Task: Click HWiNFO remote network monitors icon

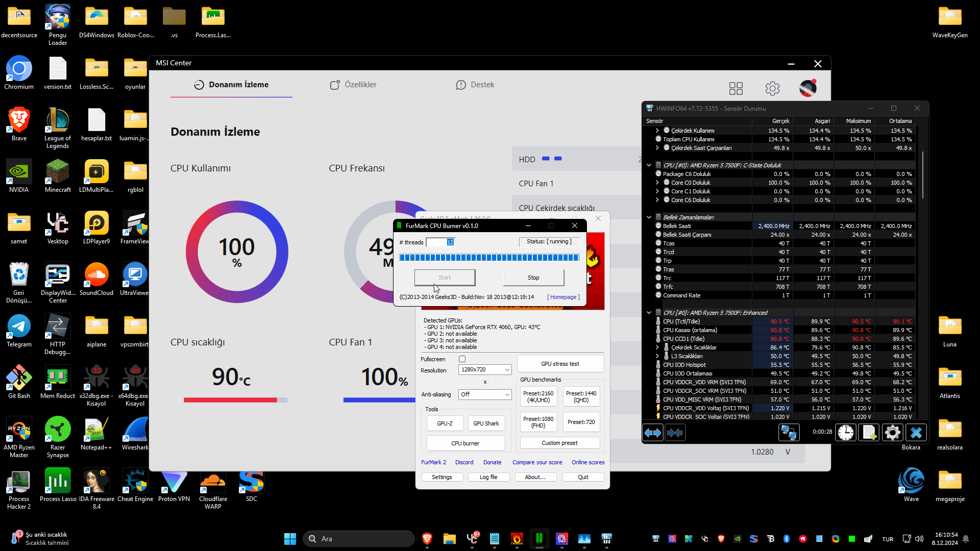Action: [x=789, y=433]
